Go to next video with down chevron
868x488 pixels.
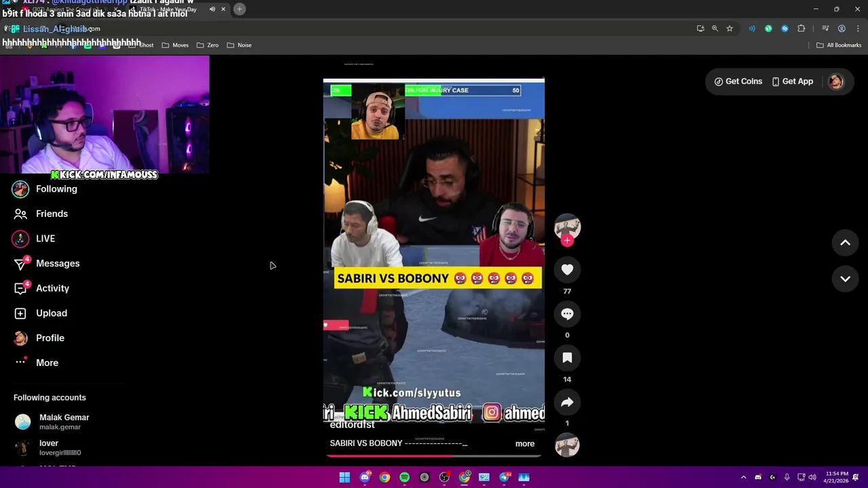pyautogui.click(x=845, y=279)
